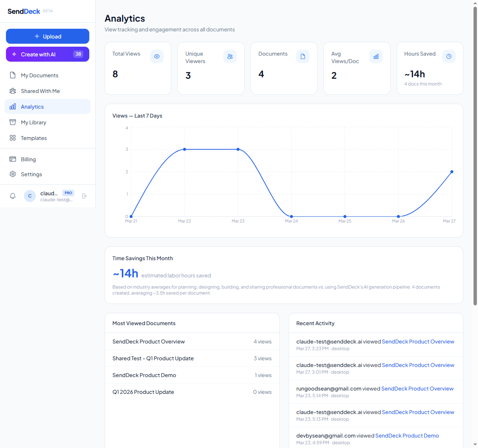This screenshot has width=478, height=448.
Task: Click the user avatar with letter C
Action: pyautogui.click(x=30, y=196)
